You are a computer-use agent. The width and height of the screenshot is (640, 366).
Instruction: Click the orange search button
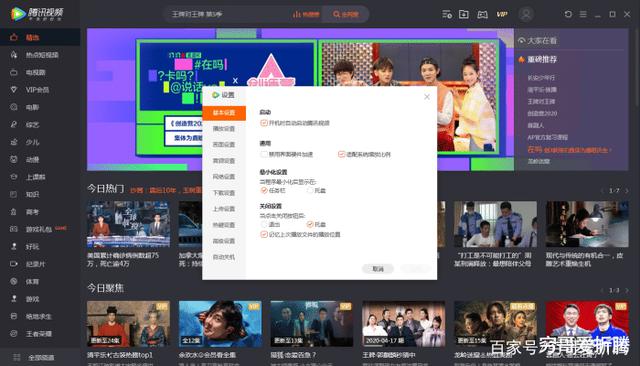345,14
